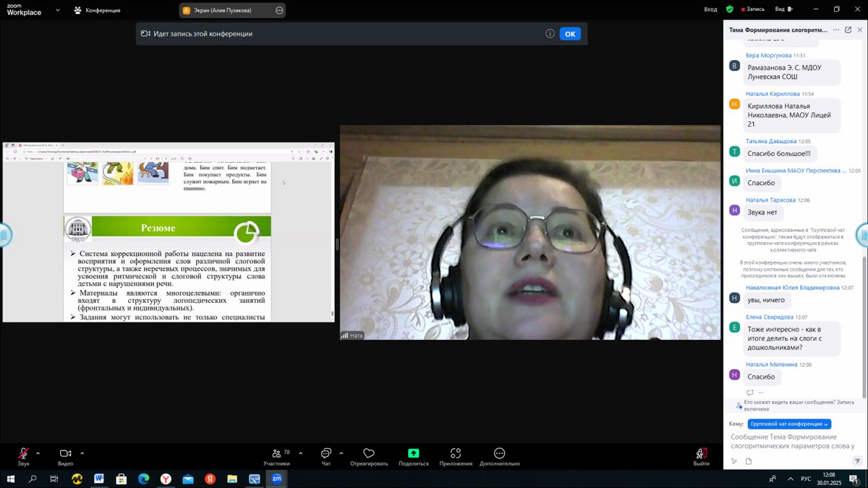Open info icon on recording notice
Image resolution: width=868 pixels, height=488 pixels.
click(x=550, y=34)
